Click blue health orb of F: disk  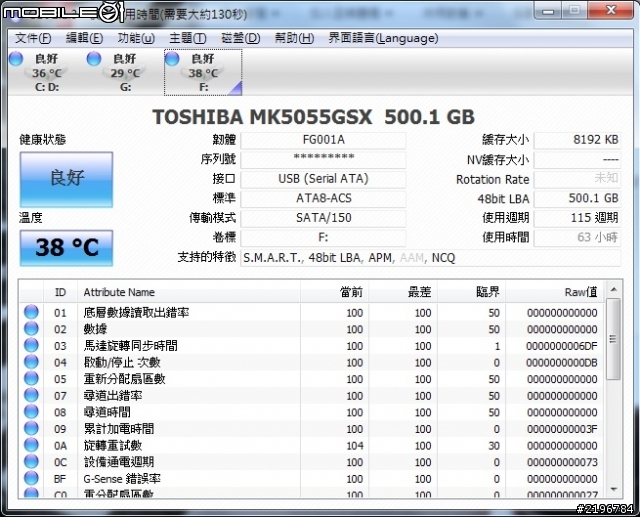pos(172,59)
